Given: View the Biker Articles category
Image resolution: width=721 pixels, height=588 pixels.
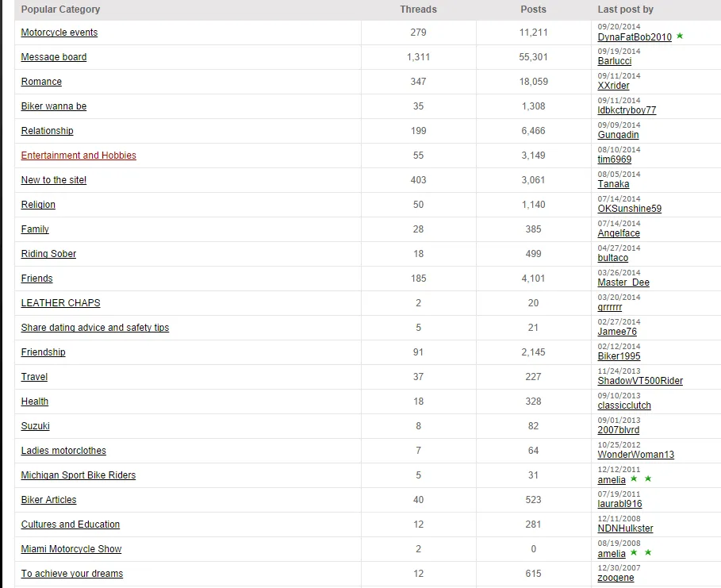Looking at the screenshot, I should click(x=48, y=500).
